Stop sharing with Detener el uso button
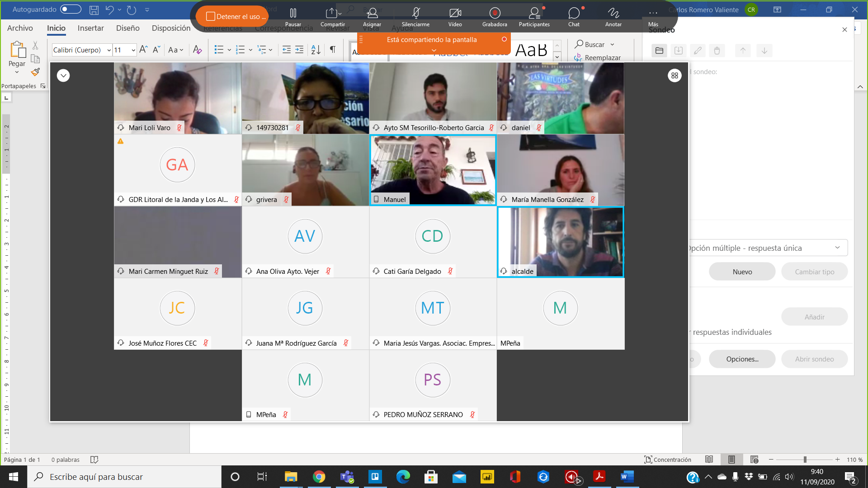 232,16
